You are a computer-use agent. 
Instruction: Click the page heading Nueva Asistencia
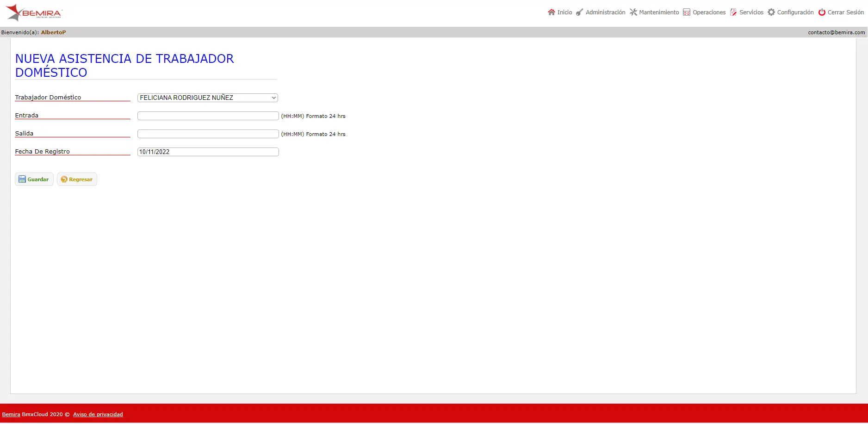(x=124, y=66)
